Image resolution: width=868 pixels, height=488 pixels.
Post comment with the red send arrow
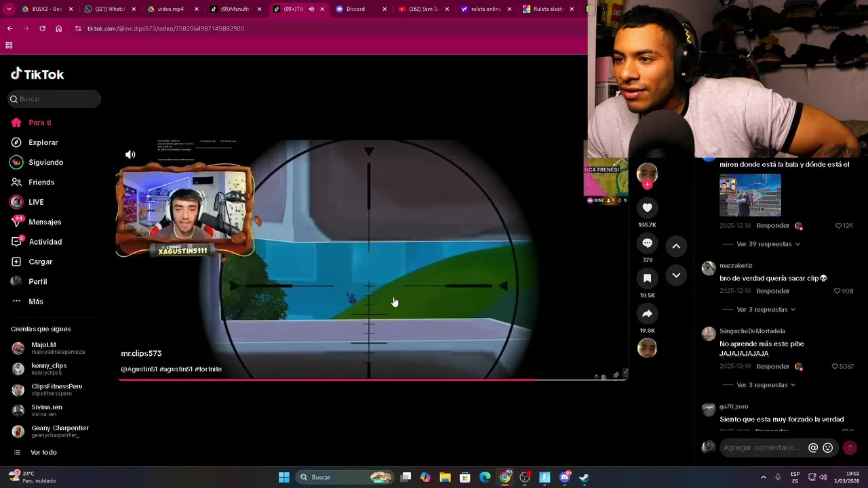(849, 447)
